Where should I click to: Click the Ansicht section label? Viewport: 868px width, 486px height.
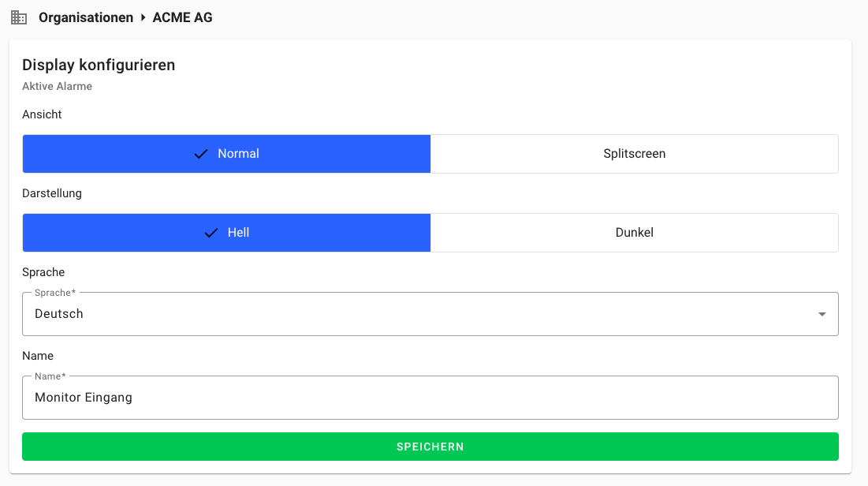pos(42,114)
